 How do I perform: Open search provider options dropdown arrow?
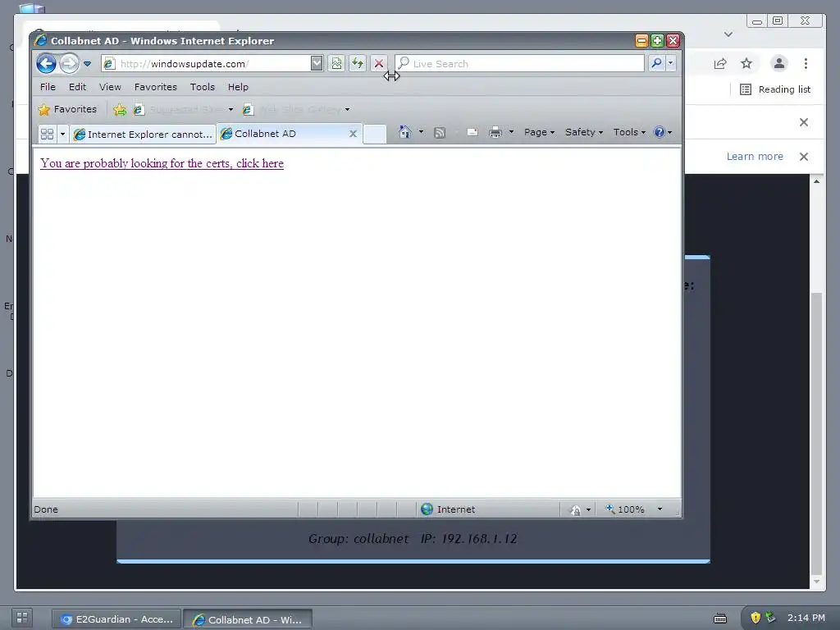tap(670, 64)
